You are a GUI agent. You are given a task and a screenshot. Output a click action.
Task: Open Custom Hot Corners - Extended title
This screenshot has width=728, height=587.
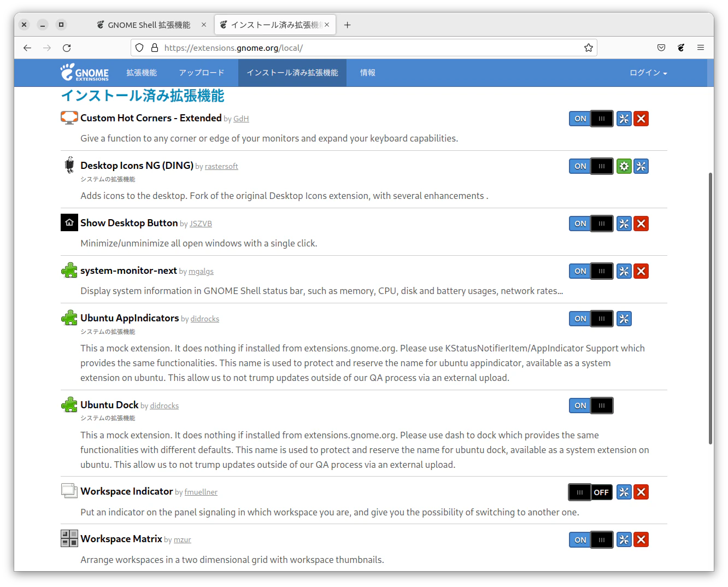point(151,118)
